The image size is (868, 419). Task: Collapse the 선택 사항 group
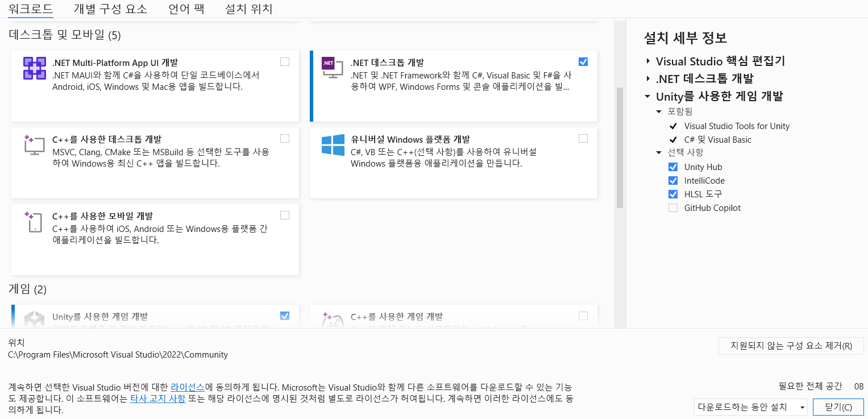coord(659,153)
